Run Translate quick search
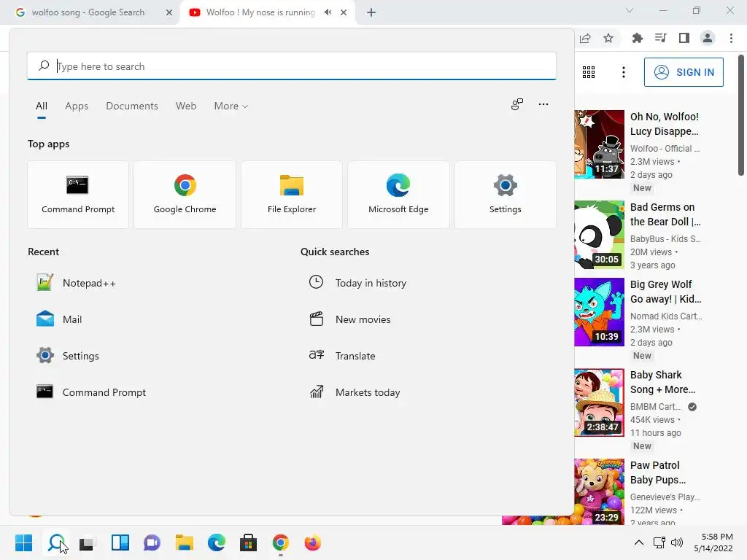 (x=342, y=356)
